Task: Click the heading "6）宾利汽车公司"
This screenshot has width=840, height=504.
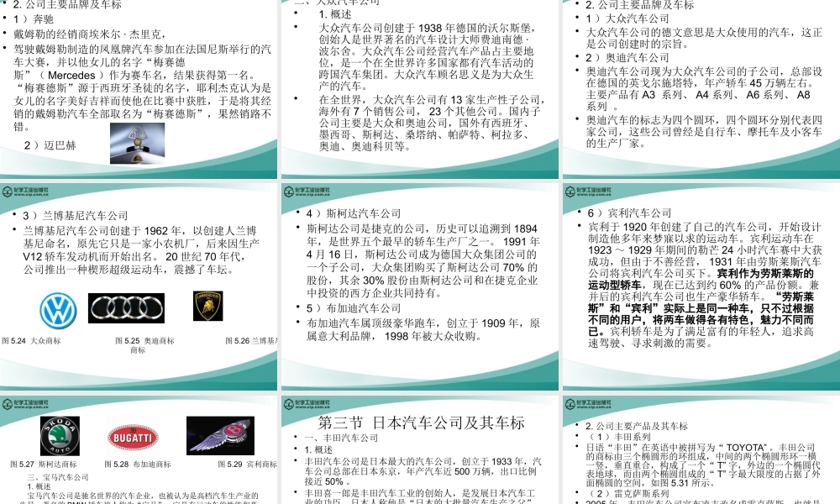Action: tap(629, 213)
